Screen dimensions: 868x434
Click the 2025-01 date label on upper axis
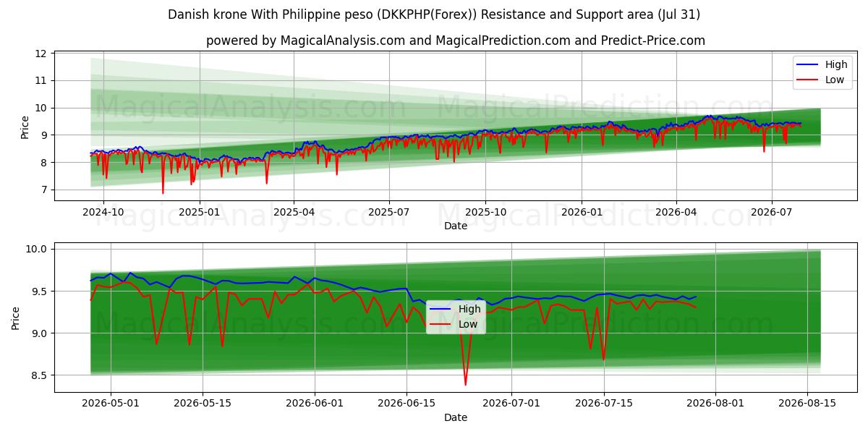pos(199,212)
